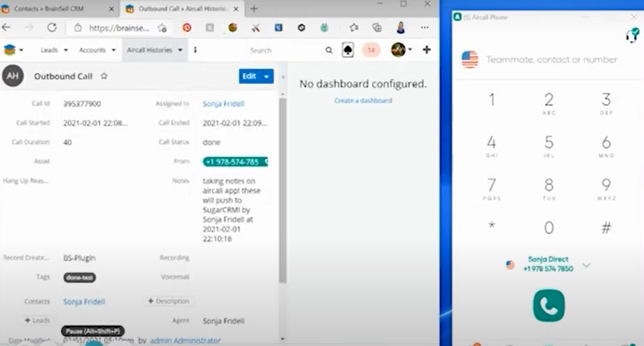The height and width of the screenshot is (346, 644).
Task: Click the search magnifier icon in CRM bar
Action: click(x=329, y=50)
